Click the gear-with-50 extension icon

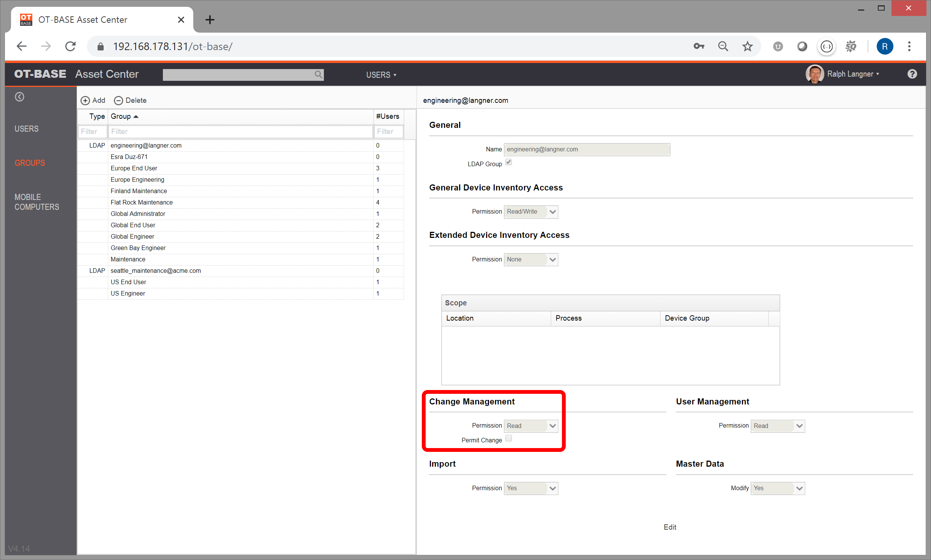(x=851, y=46)
